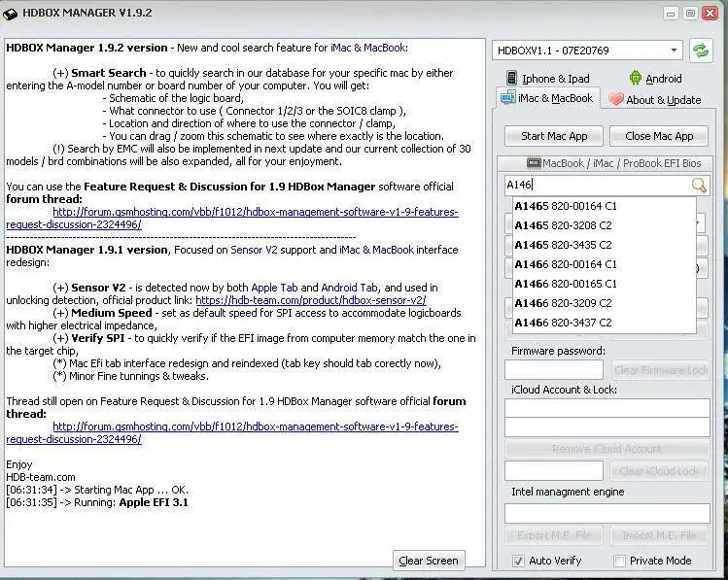Click the Intel management engine field

pyautogui.click(x=607, y=513)
